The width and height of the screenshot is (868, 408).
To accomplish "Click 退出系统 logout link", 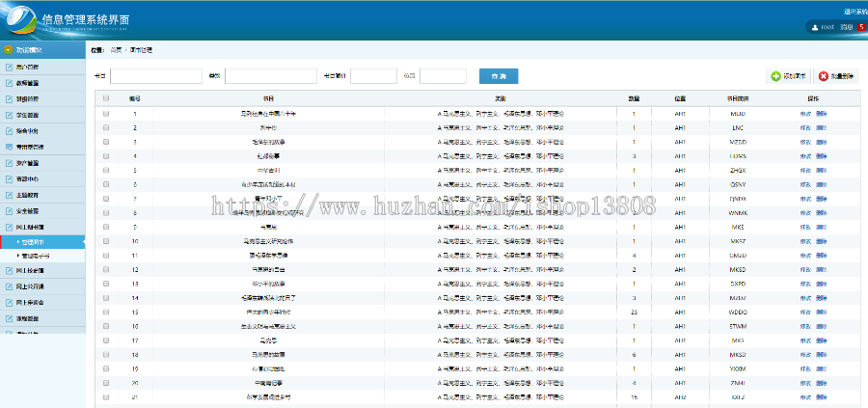I will click(855, 11).
